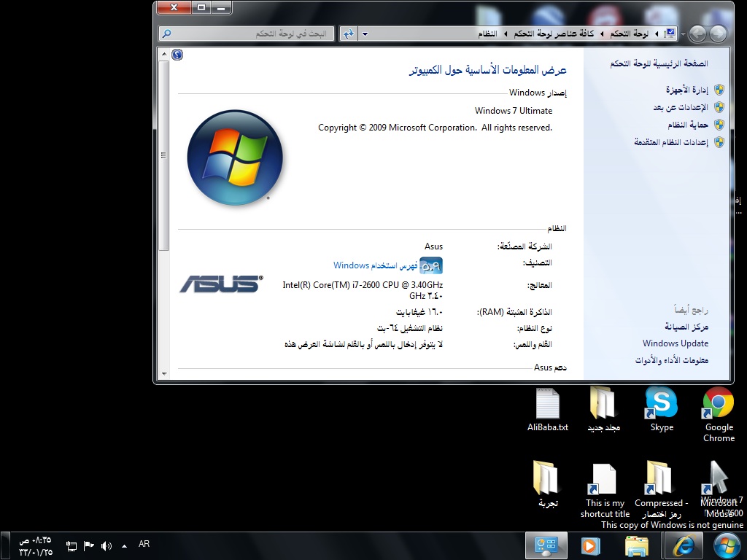Open Windows Media Player from the taskbar

coord(591,545)
